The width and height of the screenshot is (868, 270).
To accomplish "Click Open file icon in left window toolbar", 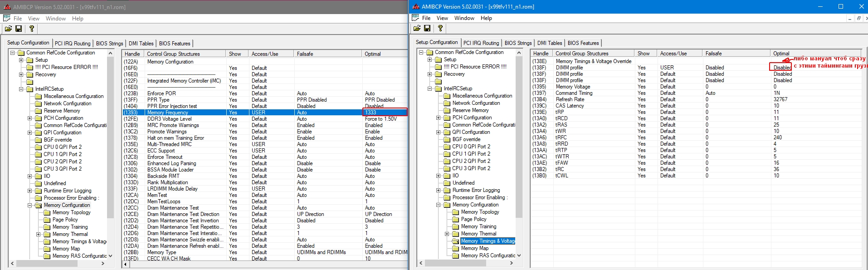I will 8,29.
